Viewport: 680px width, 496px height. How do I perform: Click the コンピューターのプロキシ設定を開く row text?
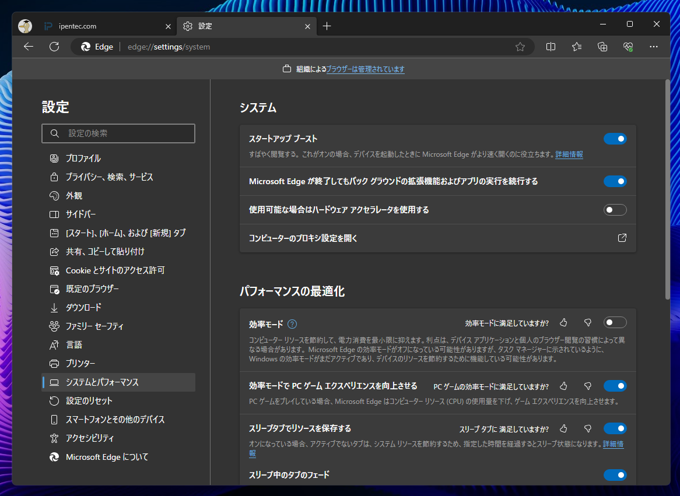[303, 238]
